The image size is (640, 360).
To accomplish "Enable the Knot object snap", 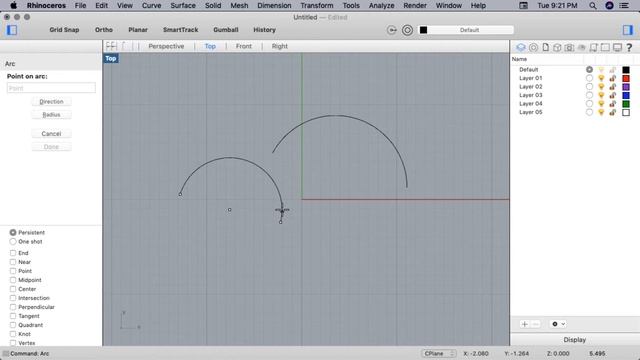I will 13,334.
